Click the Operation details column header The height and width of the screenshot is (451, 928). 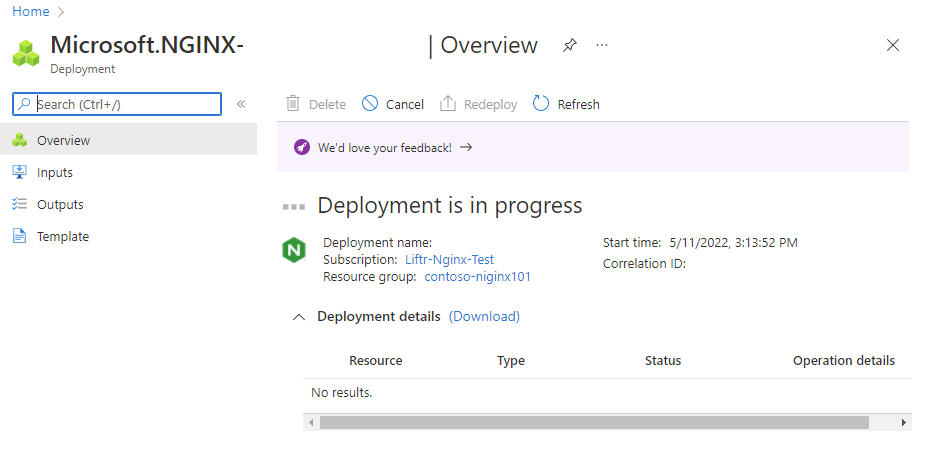(844, 360)
